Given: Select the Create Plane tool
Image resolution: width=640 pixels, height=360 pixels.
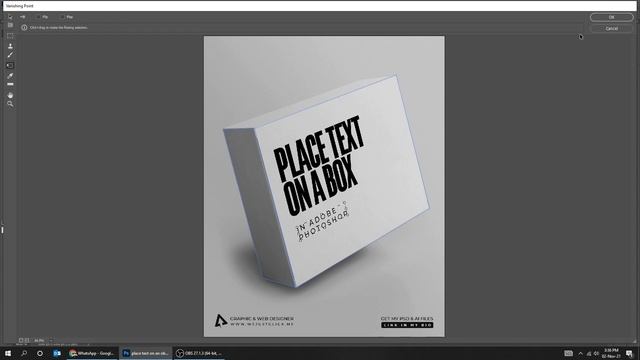Looking at the screenshot, I should tap(10, 25).
